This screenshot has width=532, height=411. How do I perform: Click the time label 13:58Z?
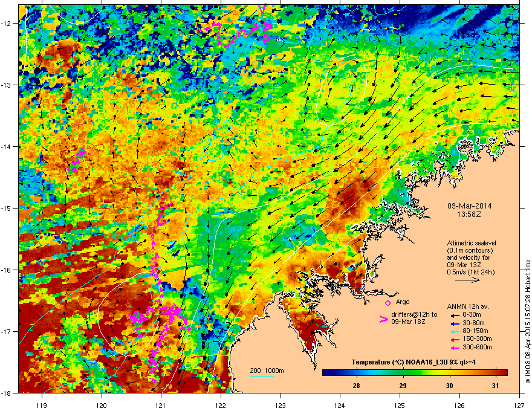pos(469,215)
